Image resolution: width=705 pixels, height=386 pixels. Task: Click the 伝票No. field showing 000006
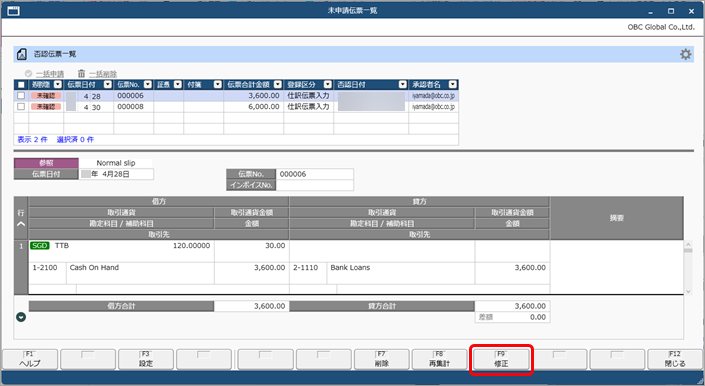point(315,174)
